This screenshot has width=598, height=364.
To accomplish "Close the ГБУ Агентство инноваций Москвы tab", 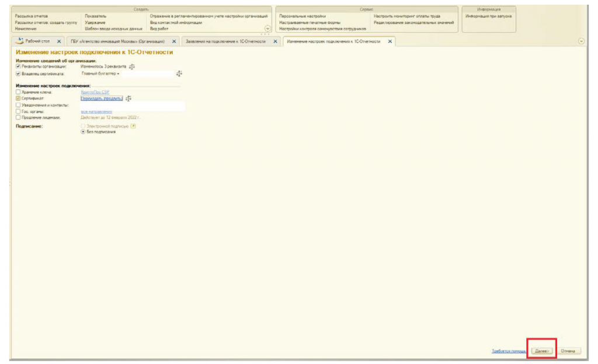I will click(174, 41).
